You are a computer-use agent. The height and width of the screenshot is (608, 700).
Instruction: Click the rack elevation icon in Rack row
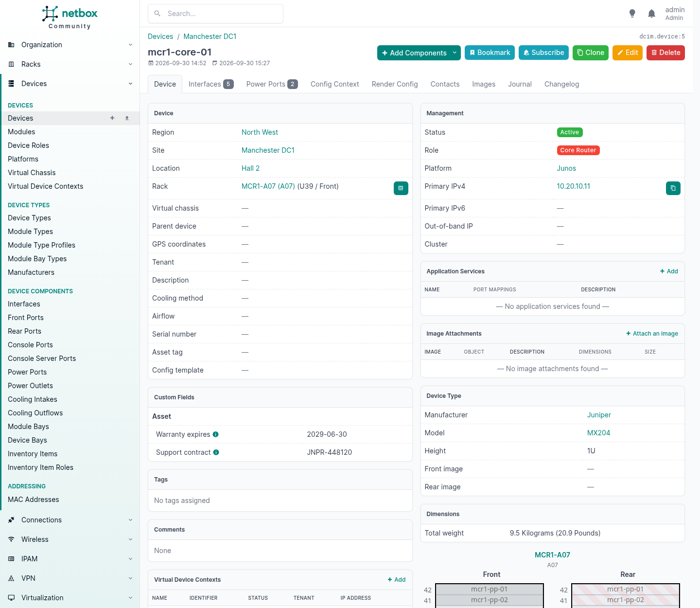point(401,188)
